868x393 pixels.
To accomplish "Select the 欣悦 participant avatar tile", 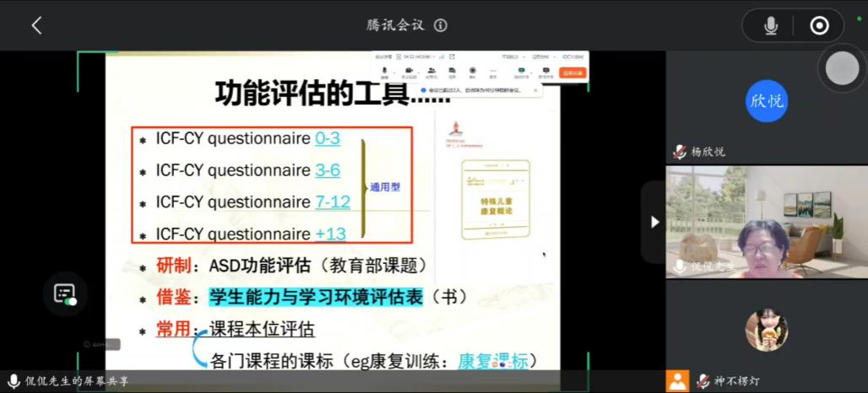I will point(766,102).
